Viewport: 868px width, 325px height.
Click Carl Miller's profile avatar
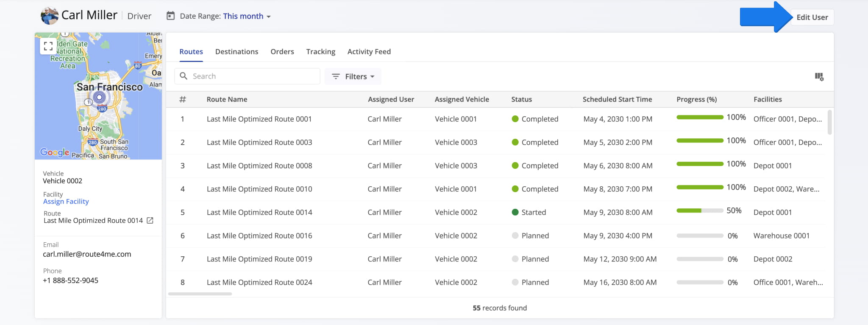49,16
